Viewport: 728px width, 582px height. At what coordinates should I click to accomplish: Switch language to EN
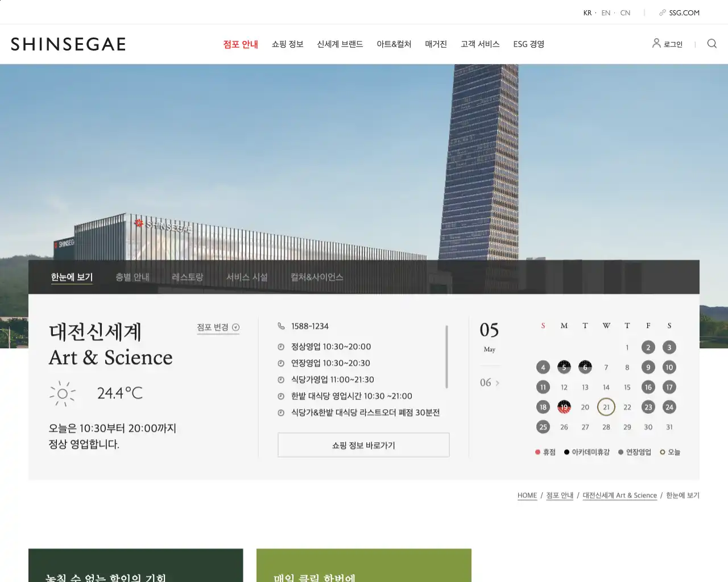606,13
